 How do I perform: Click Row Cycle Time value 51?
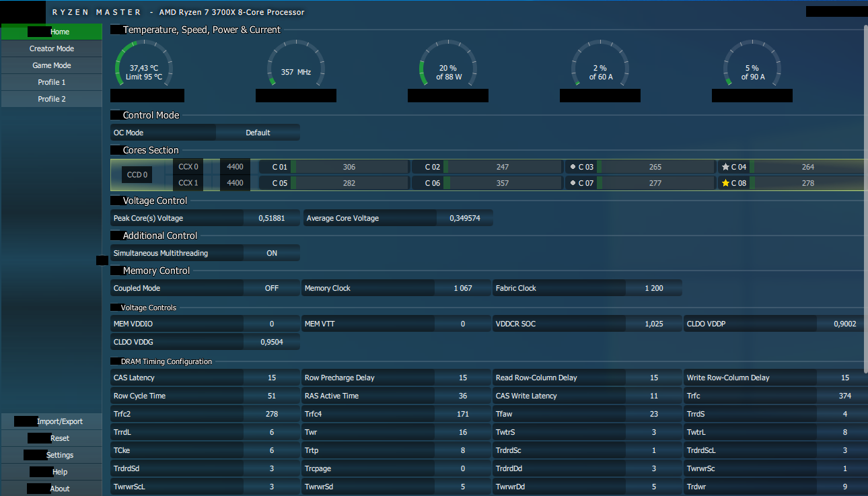click(272, 396)
